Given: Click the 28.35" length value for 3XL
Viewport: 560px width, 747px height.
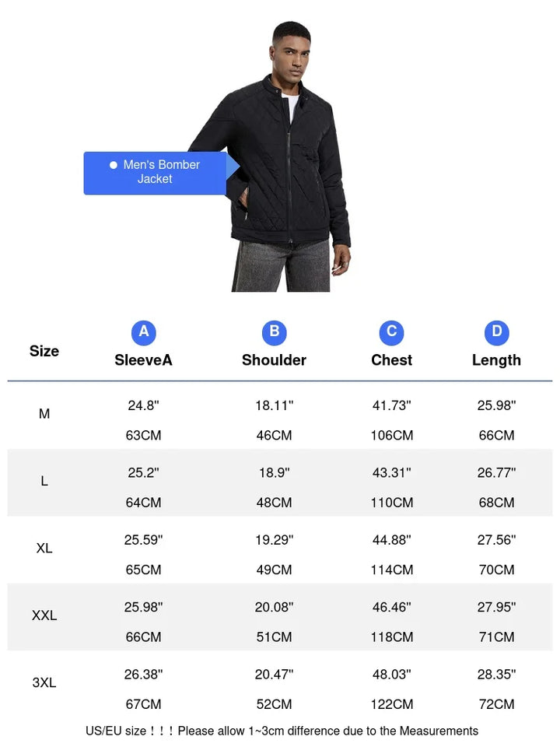Looking at the screenshot, I should pos(496,674).
